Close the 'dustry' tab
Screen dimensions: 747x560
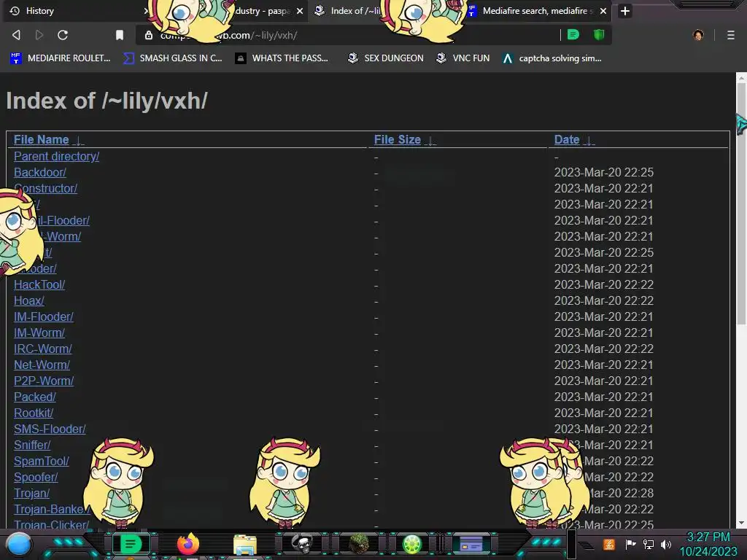tap(300, 11)
